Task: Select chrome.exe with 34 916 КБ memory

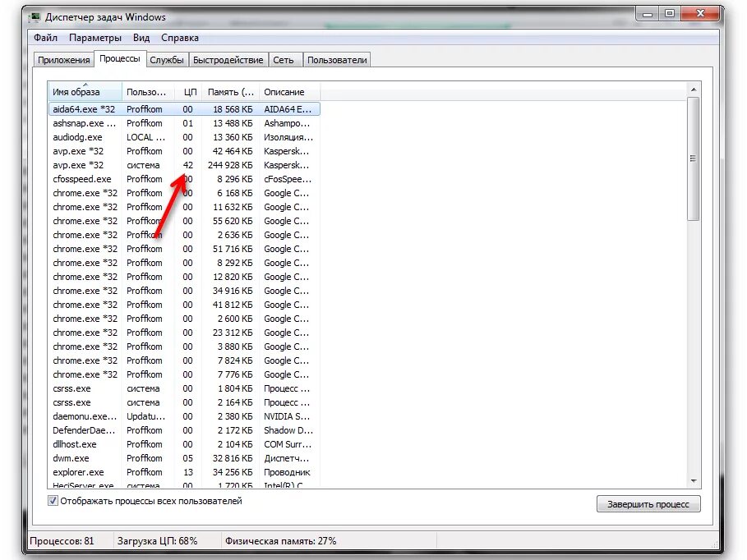Action: pos(184,291)
